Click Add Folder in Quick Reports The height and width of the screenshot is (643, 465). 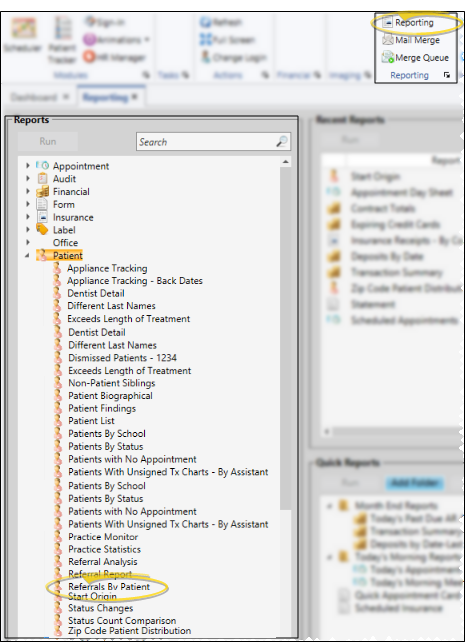415,483
